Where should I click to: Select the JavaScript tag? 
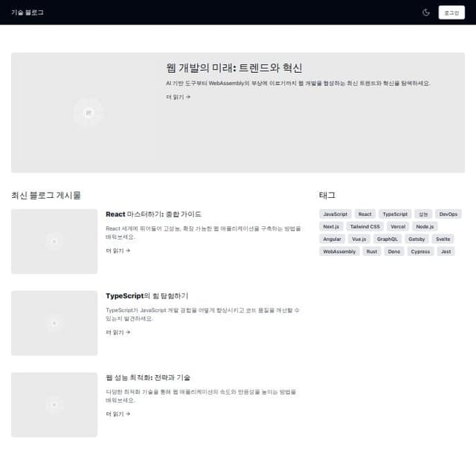(335, 214)
